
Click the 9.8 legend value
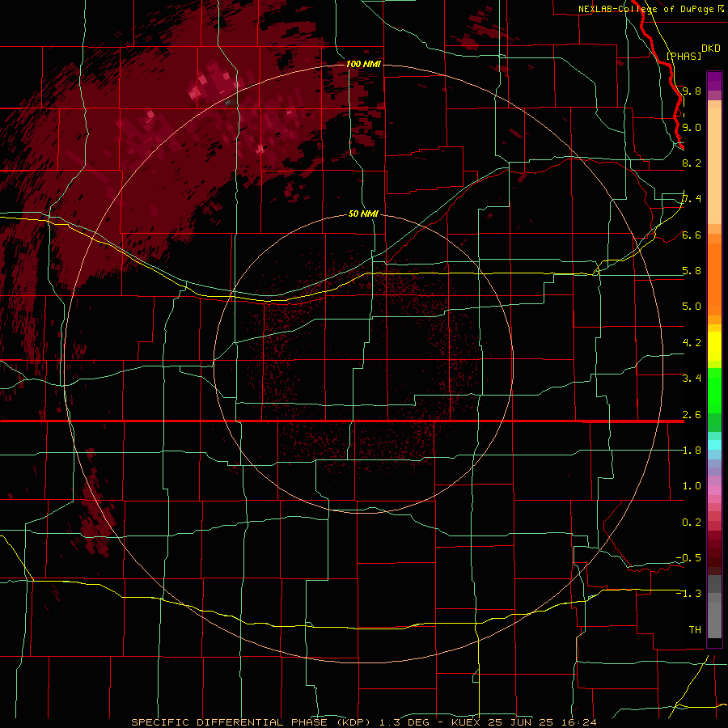692,91
